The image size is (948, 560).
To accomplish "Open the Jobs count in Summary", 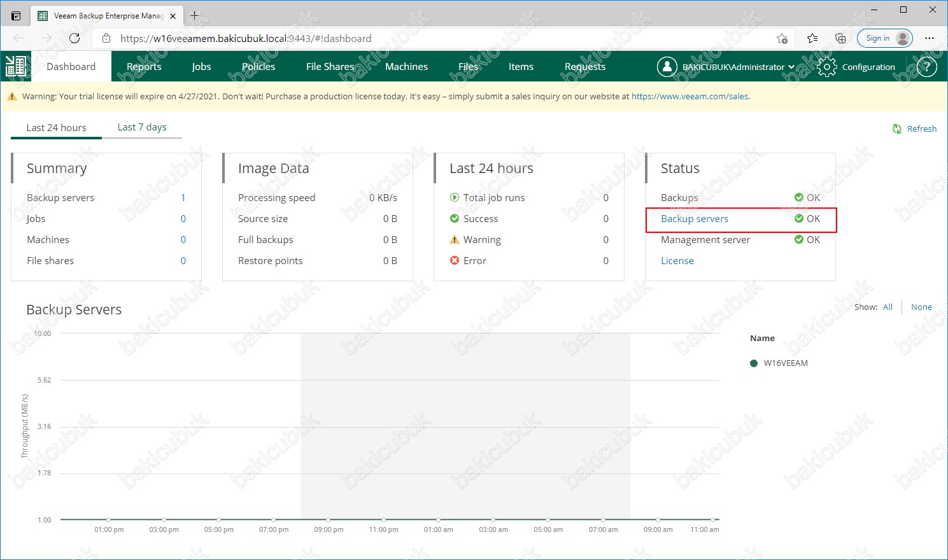I will coord(183,218).
